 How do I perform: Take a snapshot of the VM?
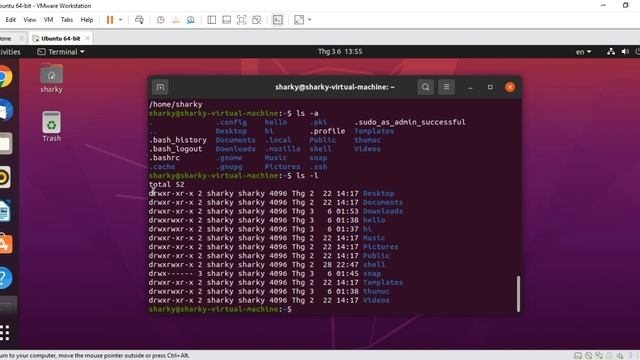pyautogui.click(x=160, y=20)
